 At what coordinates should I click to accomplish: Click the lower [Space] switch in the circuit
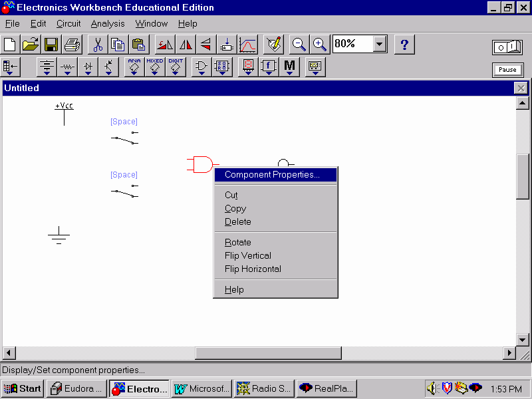coord(124,192)
